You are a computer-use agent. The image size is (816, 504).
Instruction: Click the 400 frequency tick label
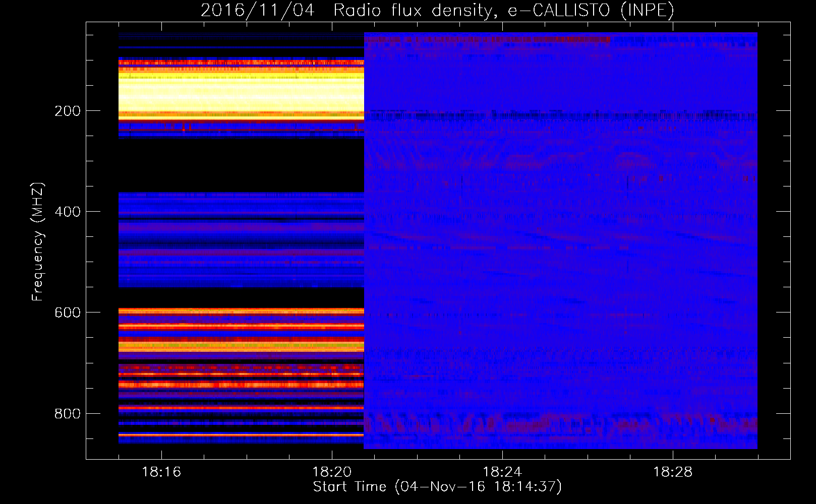pyautogui.click(x=68, y=212)
